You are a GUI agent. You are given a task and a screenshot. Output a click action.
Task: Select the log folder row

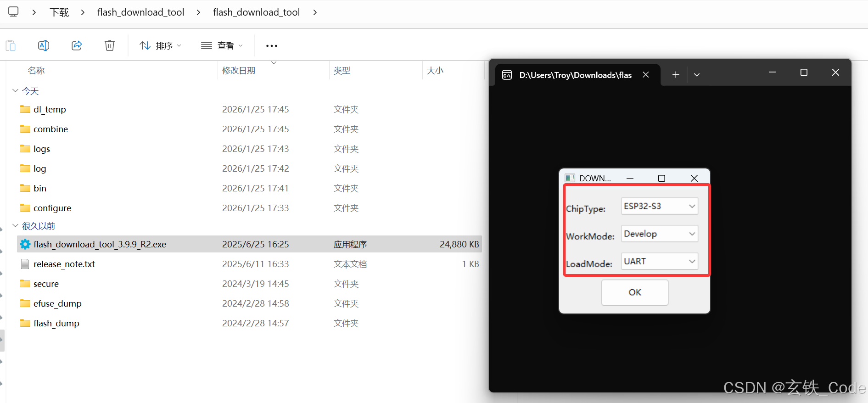[249, 168]
